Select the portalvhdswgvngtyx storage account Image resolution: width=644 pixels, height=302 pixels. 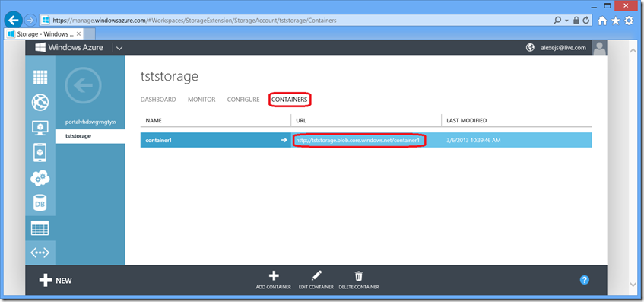(90, 122)
